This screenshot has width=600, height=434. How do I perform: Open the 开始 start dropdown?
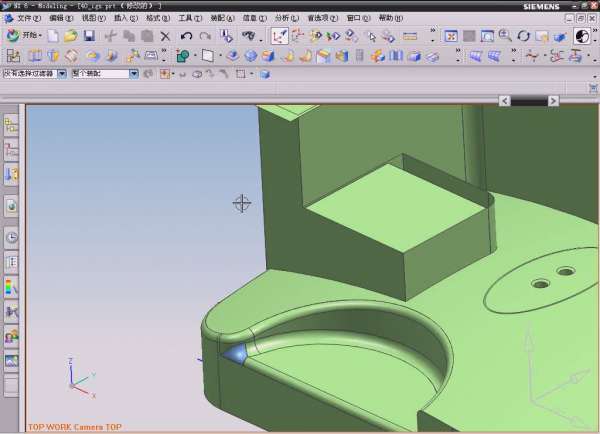[26, 36]
